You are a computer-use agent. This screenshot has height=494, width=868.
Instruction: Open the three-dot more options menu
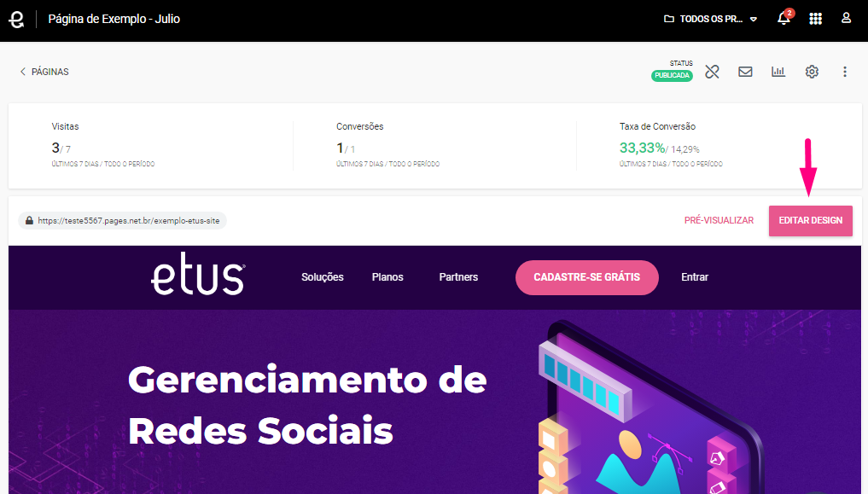click(x=845, y=72)
